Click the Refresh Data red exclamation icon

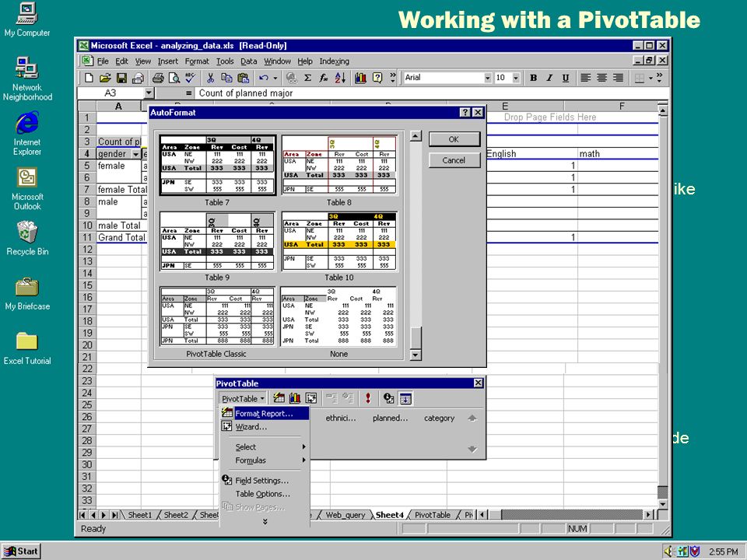(x=368, y=398)
